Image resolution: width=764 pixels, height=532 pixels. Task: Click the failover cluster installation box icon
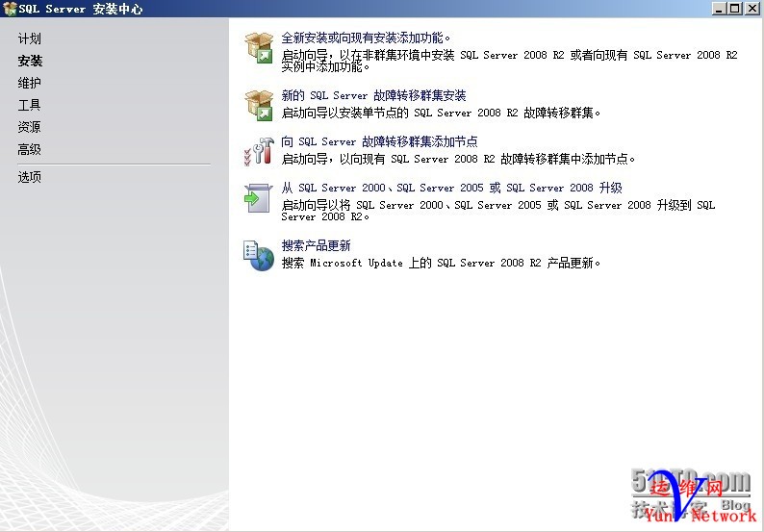259,105
